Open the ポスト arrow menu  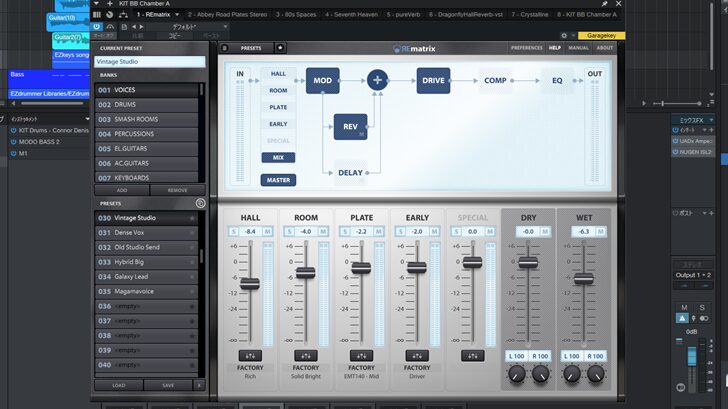click(x=705, y=213)
